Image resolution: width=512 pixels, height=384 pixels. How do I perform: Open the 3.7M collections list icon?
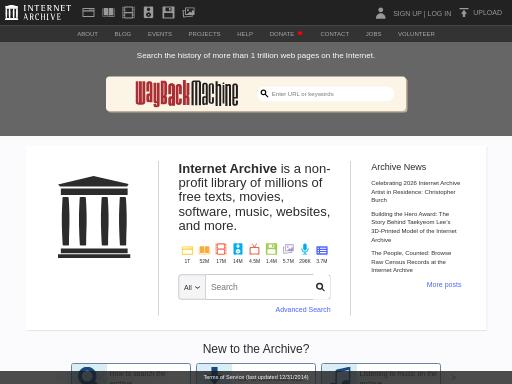(x=322, y=250)
